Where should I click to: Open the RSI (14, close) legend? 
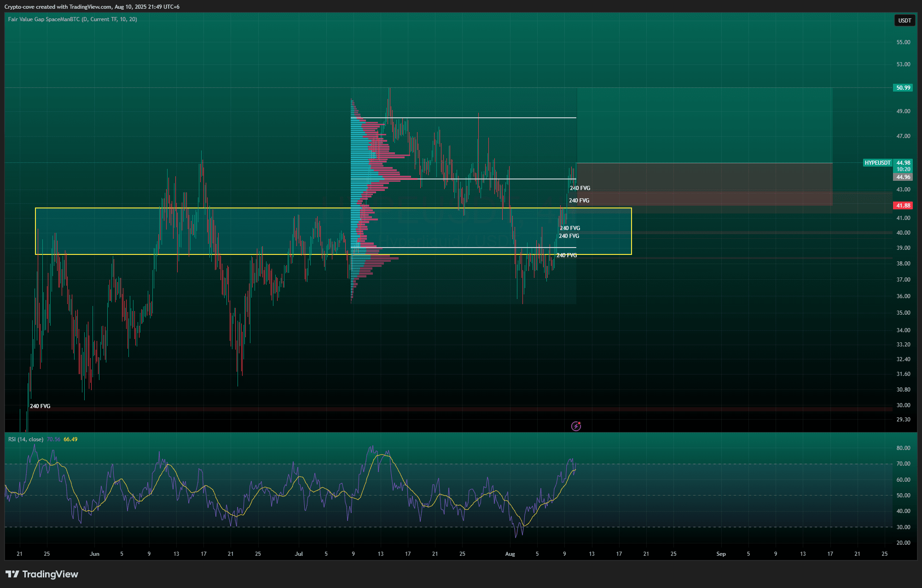26,439
